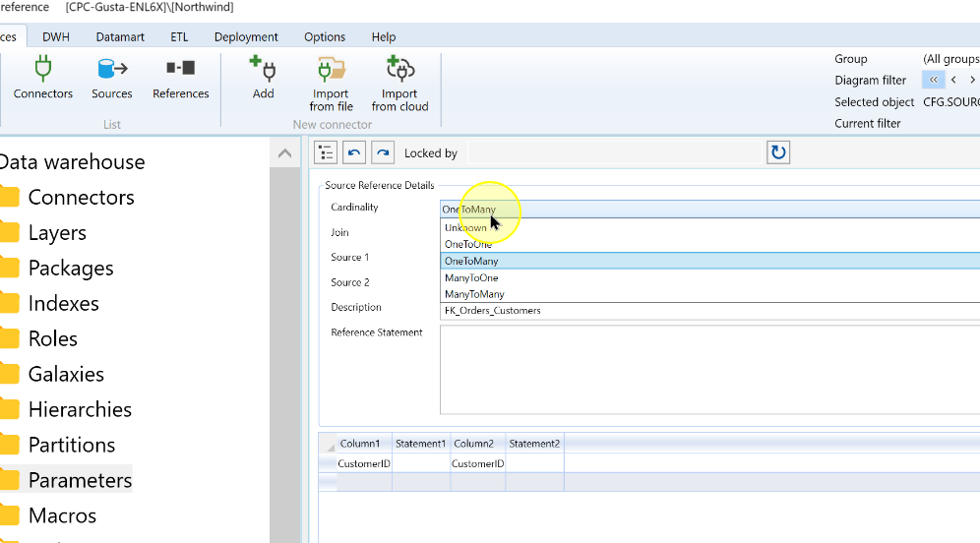This screenshot has height=543, width=980.
Task: Select the Data warehouse root node
Action: (x=73, y=162)
